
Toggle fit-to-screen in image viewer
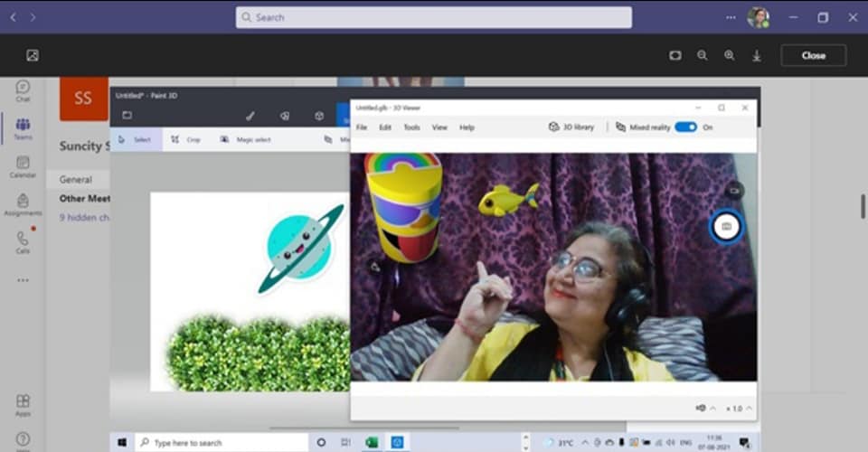[x=675, y=55]
